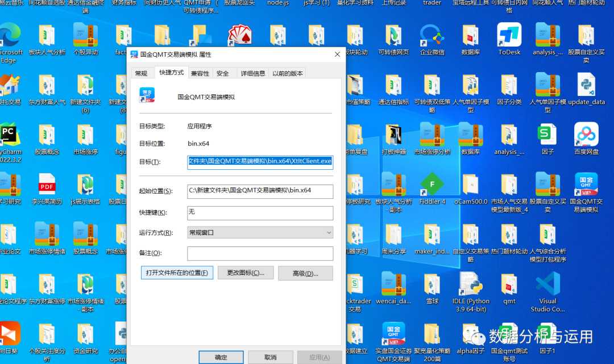Image resolution: width=614 pixels, height=364 pixels.
Task: Select the 东方财富涨停 desktop folder
Action: (47, 289)
